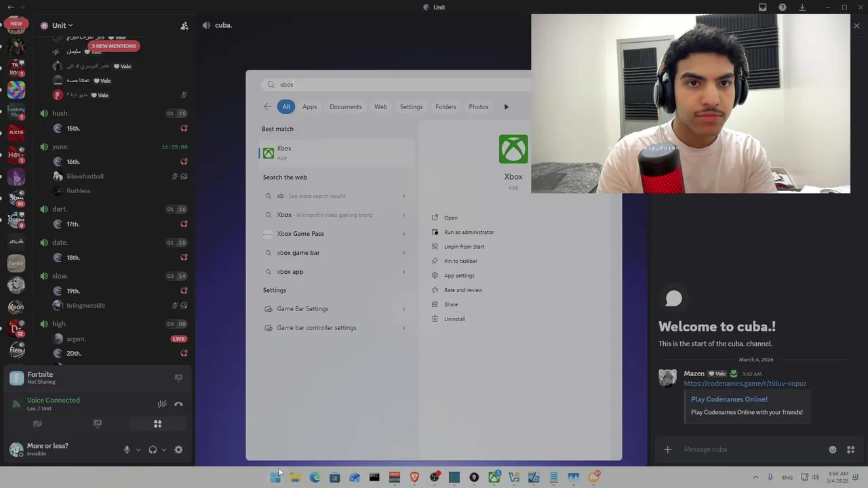Open the emoji picker in message bar
Image resolution: width=868 pixels, height=488 pixels.
pyautogui.click(x=833, y=449)
